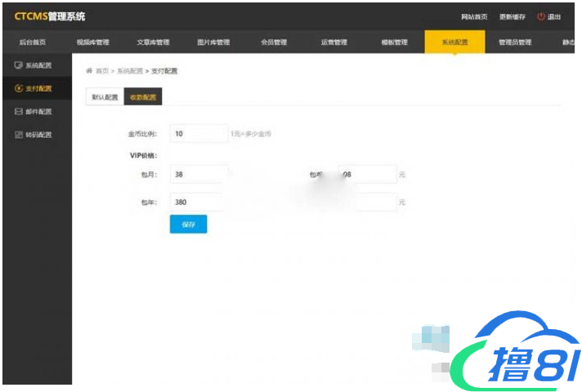The image size is (582, 392).
Task: Focus the 金币比例 input field
Action: coord(199,133)
